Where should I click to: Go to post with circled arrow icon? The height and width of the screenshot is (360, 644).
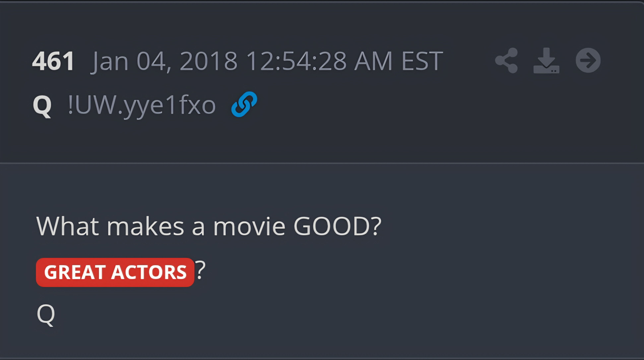pos(588,60)
